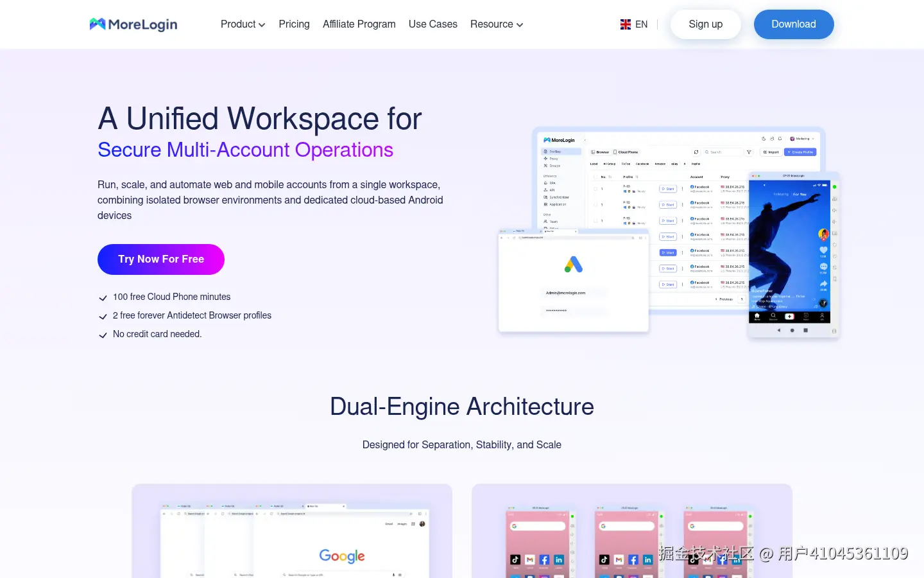Click the LinkedIn app icon on the leftmost pink phone

tap(559, 559)
